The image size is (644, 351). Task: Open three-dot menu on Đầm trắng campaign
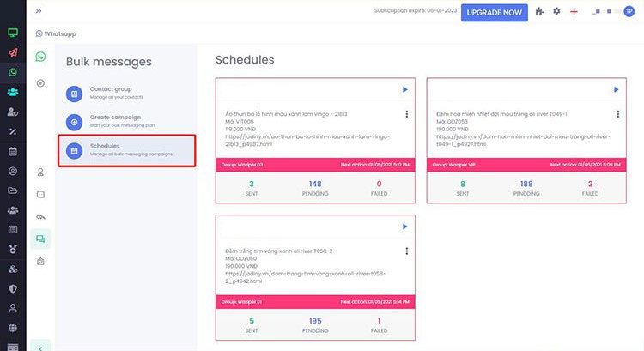407,251
